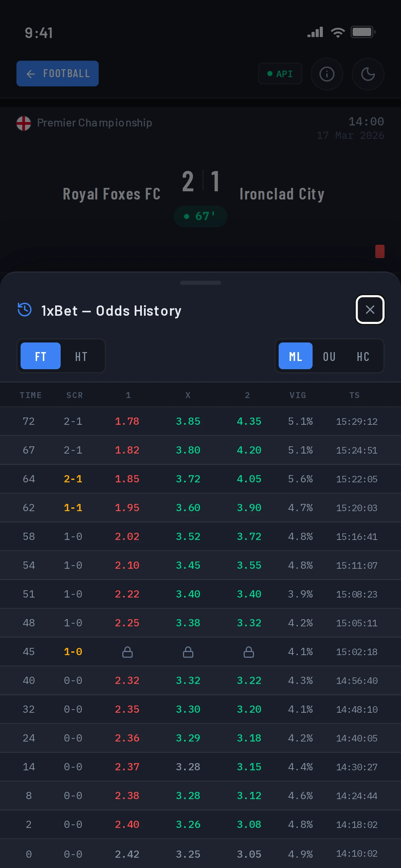Click draw odds 3.85
Viewport: 401px width, 868px height.
coord(188,421)
